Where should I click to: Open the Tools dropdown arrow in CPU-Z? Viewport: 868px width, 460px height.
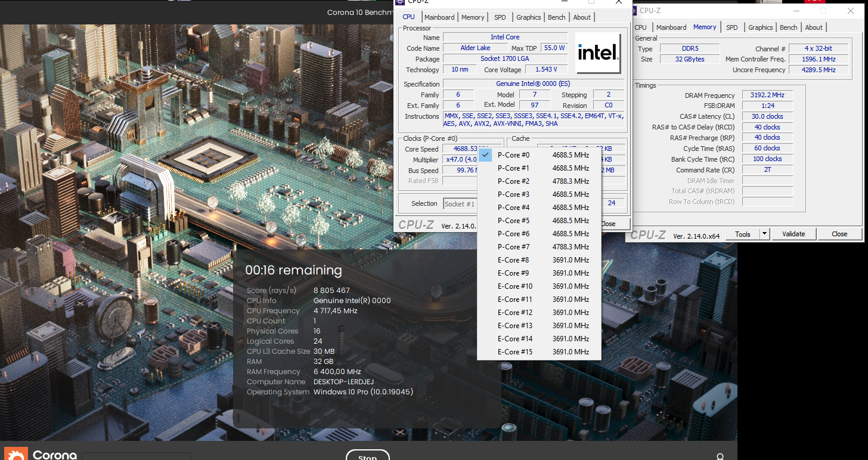(x=765, y=234)
